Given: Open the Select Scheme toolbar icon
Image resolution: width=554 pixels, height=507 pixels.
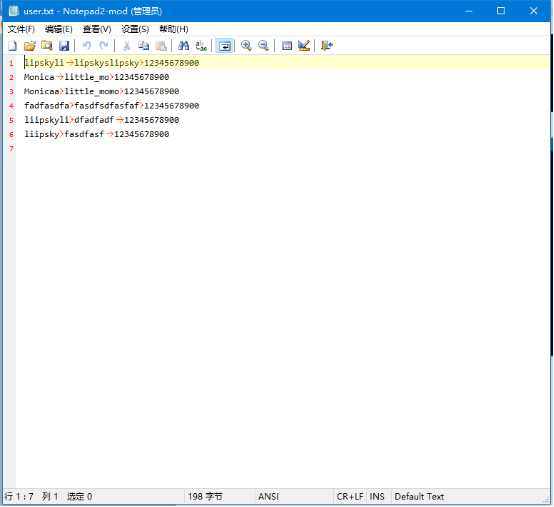Looking at the screenshot, I should (x=287, y=46).
